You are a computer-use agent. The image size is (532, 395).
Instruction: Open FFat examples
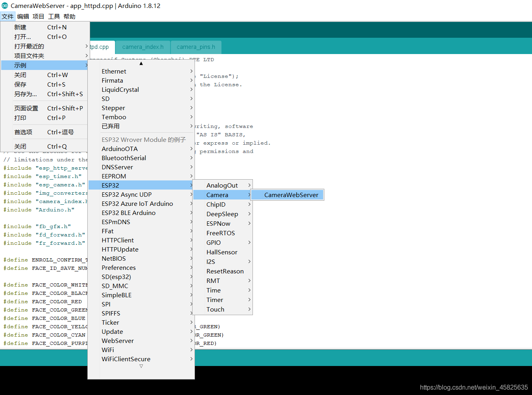[141, 231]
